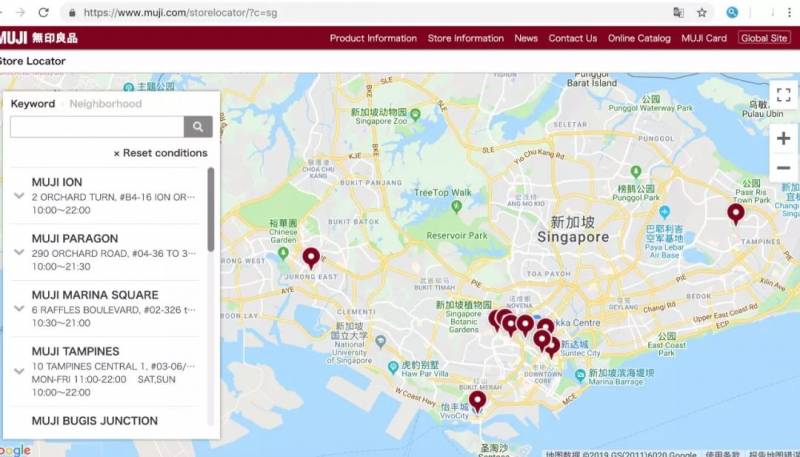Expand the MUJI PARAGON store details

coord(19,252)
